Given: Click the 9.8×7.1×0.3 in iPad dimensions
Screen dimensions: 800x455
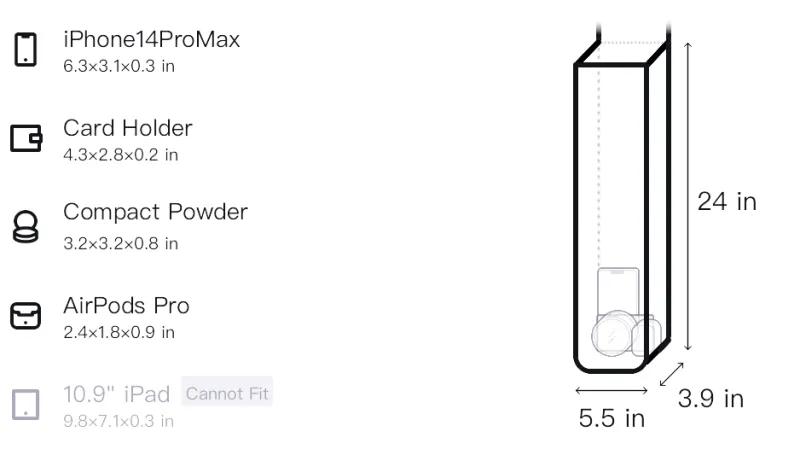Looking at the screenshot, I should 118,421.
